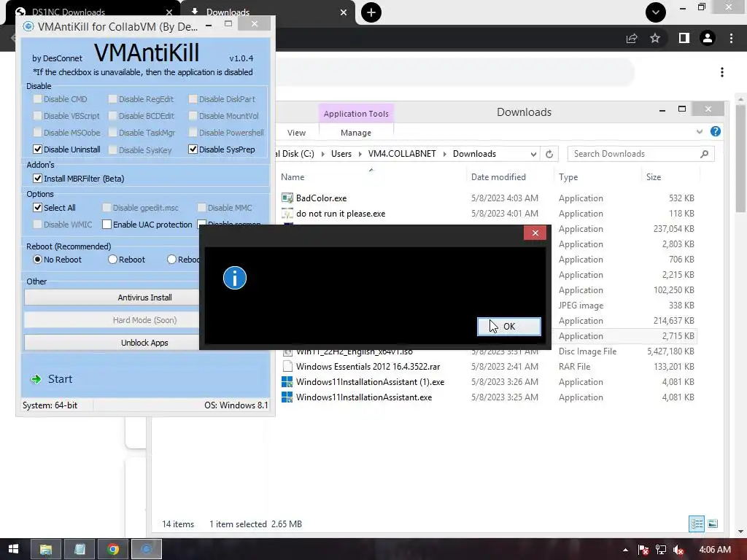Uncheck Disable Uninstall in VMAntiKill
747x560 pixels.
[x=38, y=149]
